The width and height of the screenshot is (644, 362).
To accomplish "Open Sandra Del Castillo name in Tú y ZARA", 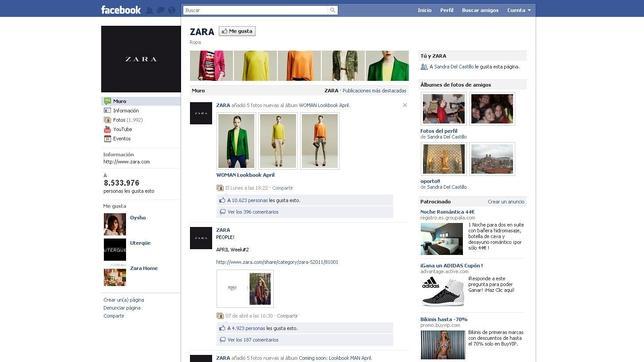I will [x=454, y=67].
